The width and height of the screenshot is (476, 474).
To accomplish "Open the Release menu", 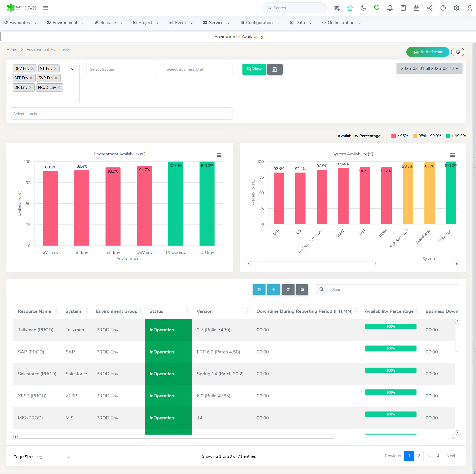I will tap(108, 23).
